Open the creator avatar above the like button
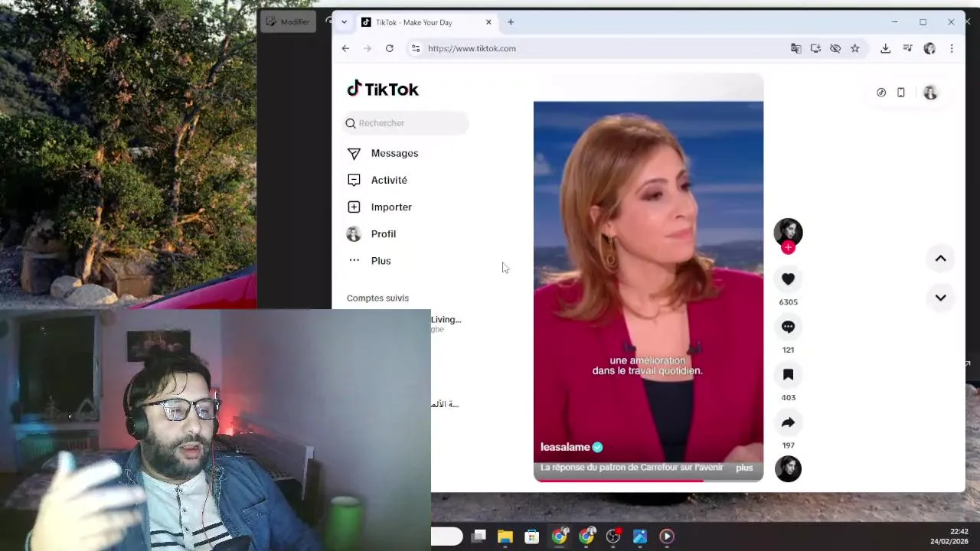Viewport: 980px width, 551px height. click(788, 232)
